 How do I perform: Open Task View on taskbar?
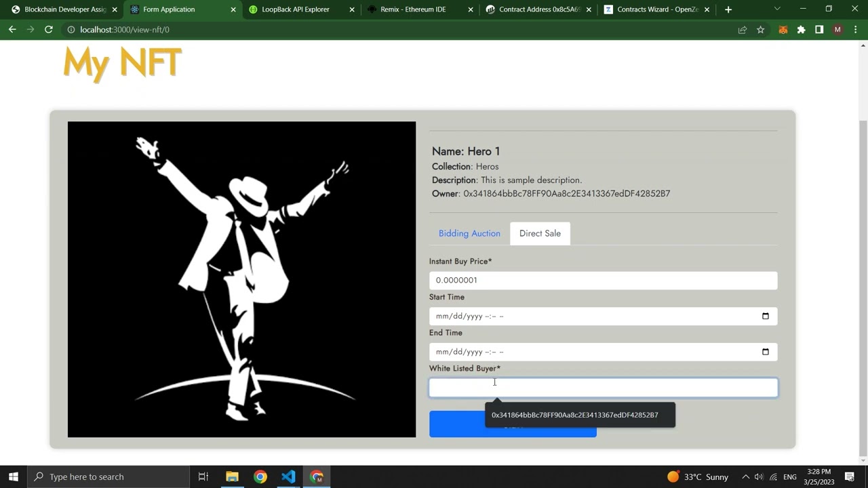click(x=203, y=476)
